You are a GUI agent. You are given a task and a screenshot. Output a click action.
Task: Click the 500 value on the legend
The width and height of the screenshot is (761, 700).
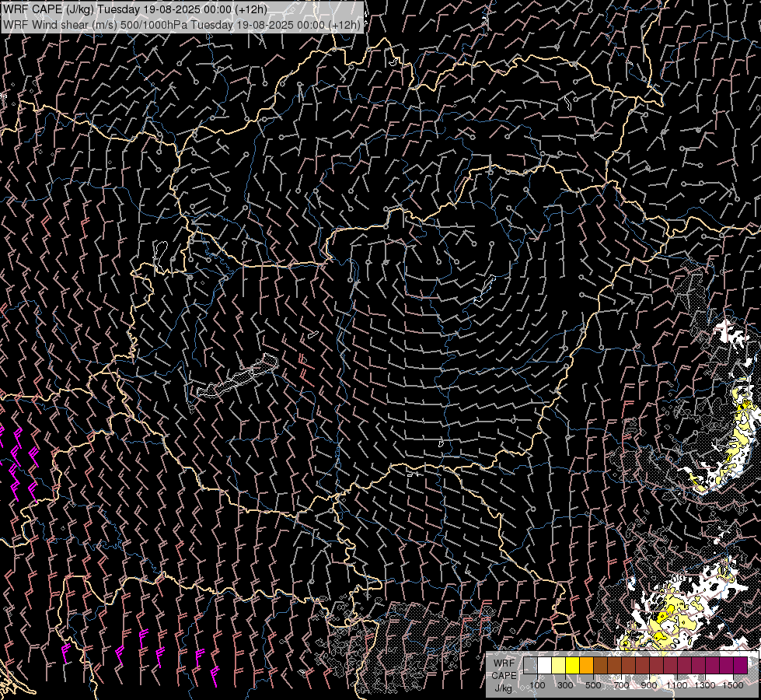593,685
